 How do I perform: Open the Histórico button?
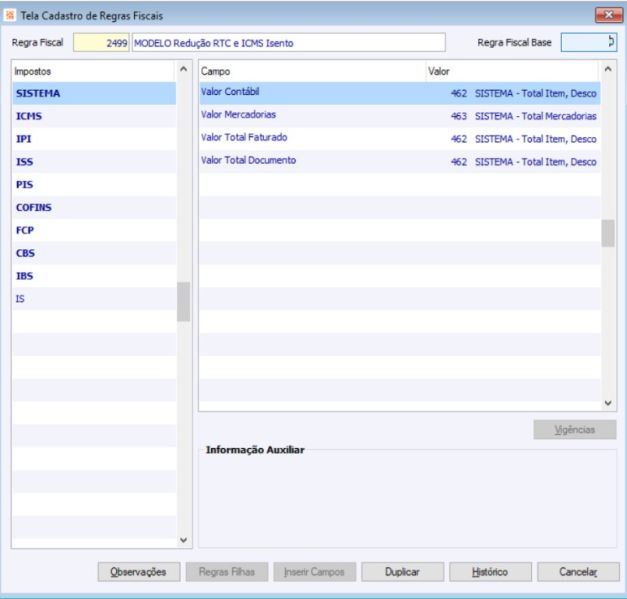tap(491, 572)
